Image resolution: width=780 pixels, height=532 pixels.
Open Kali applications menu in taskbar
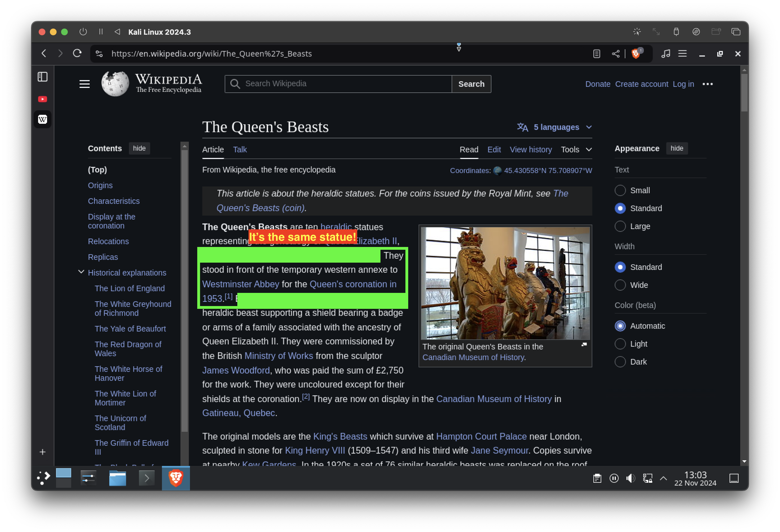coord(43,478)
